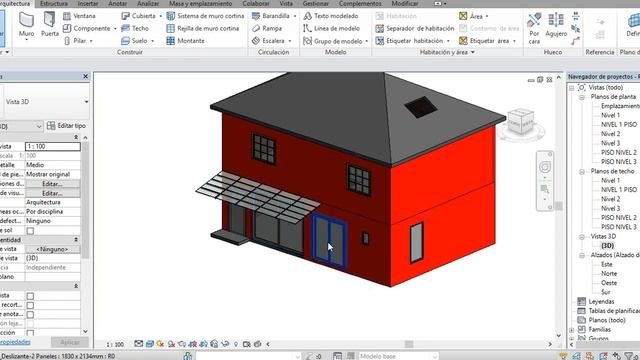
Task: Expand the Familias node
Action: point(572,330)
